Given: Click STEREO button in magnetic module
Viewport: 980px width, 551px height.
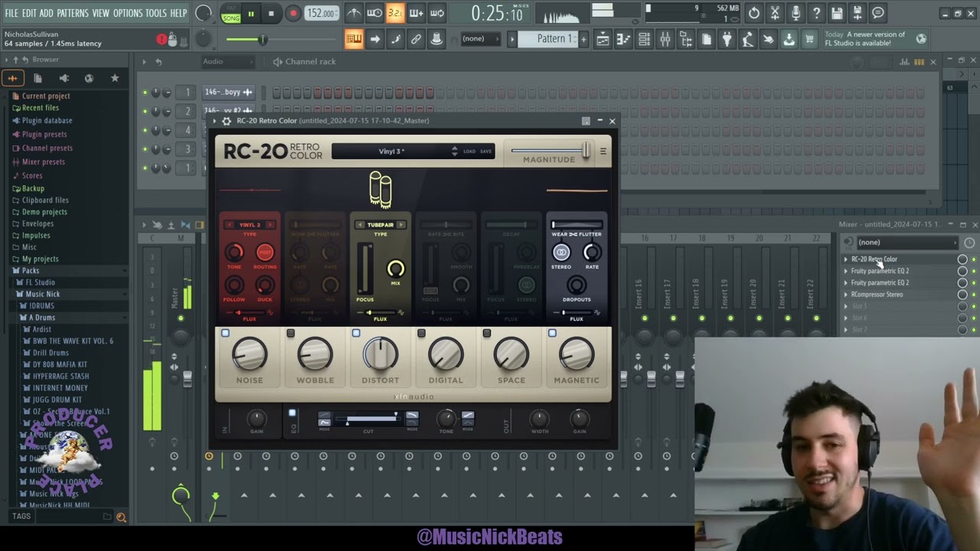Looking at the screenshot, I should coord(561,253).
